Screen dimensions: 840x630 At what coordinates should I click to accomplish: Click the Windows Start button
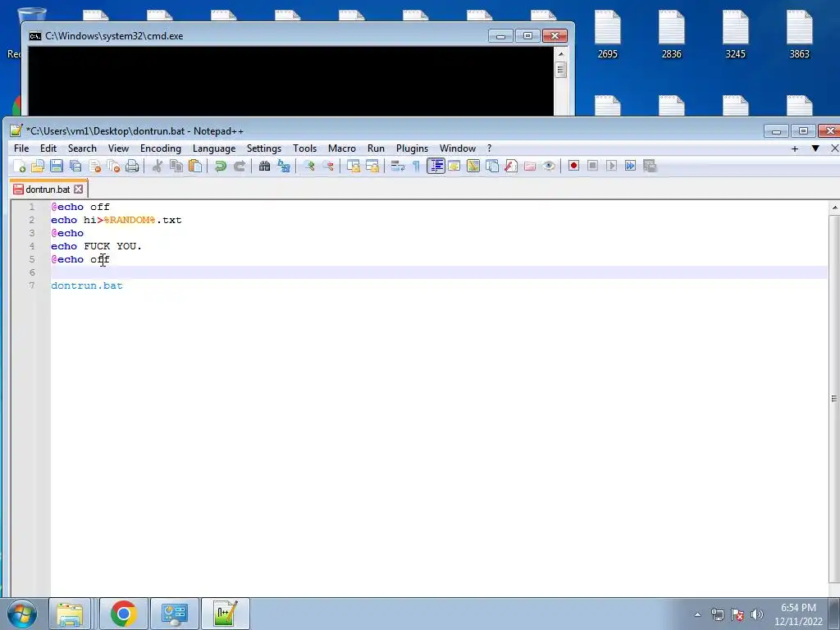22,614
